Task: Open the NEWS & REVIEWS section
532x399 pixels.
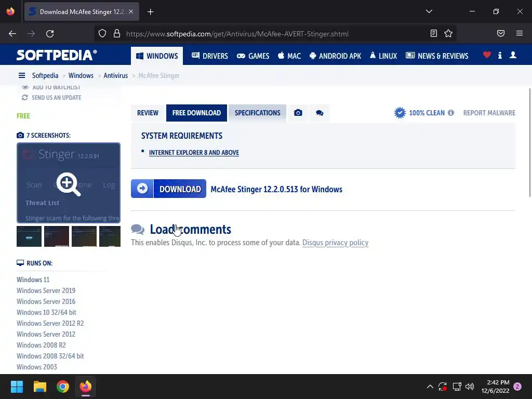Action: [437, 56]
